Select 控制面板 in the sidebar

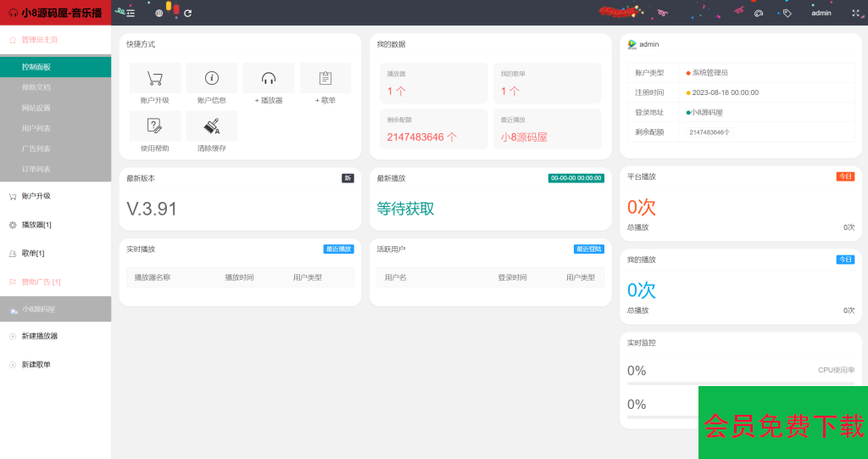coord(36,67)
